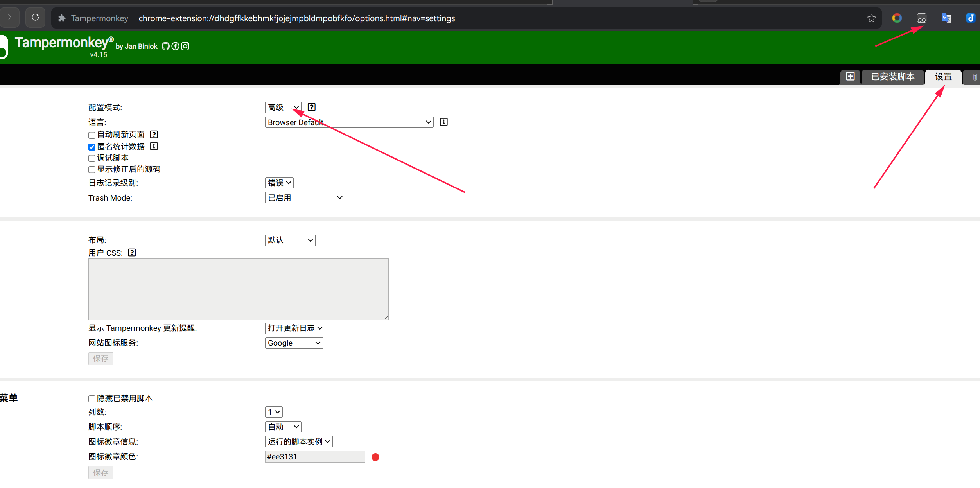Click the Instagram icon in the header

coord(185,46)
